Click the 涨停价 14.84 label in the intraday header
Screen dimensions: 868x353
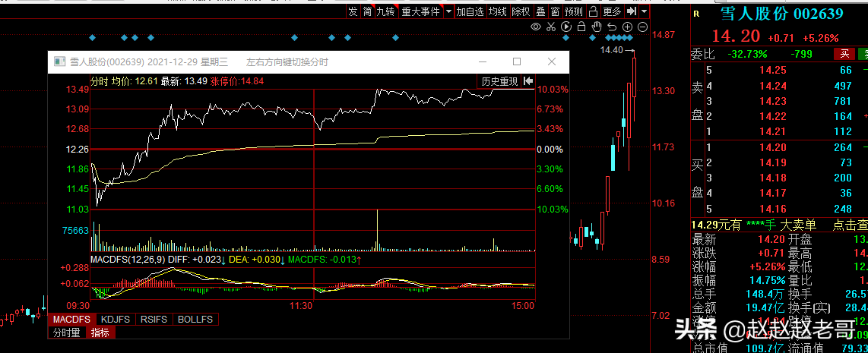237,81
